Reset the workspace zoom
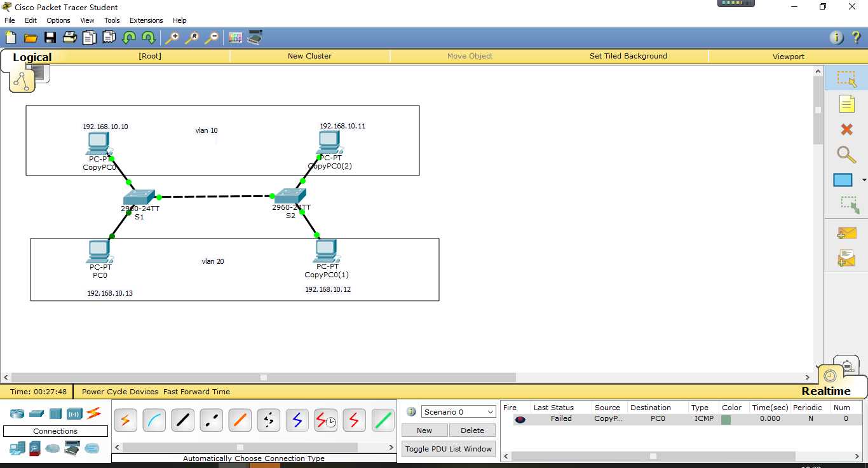 coord(192,38)
